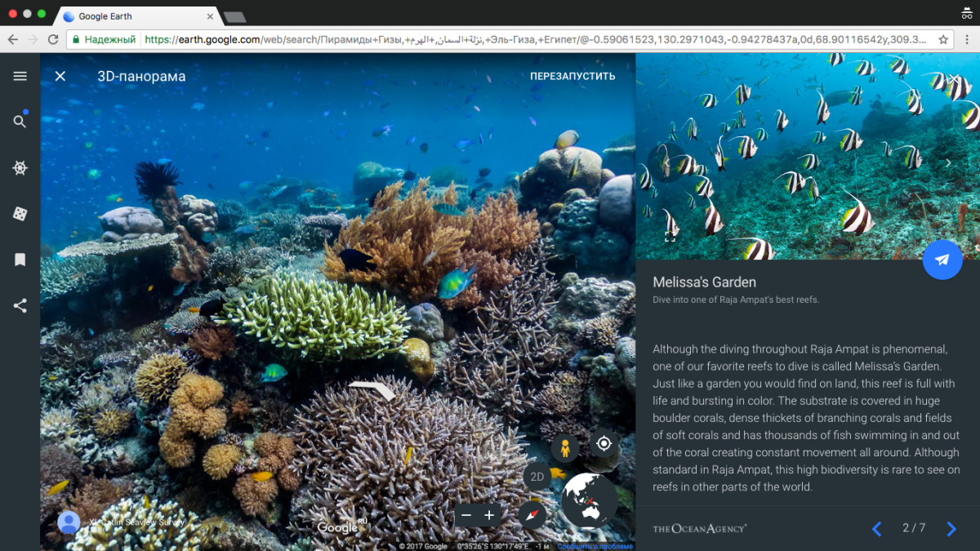Click the Pegman Street View icon
Image resolution: width=980 pixels, height=551 pixels.
pos(565,447)
